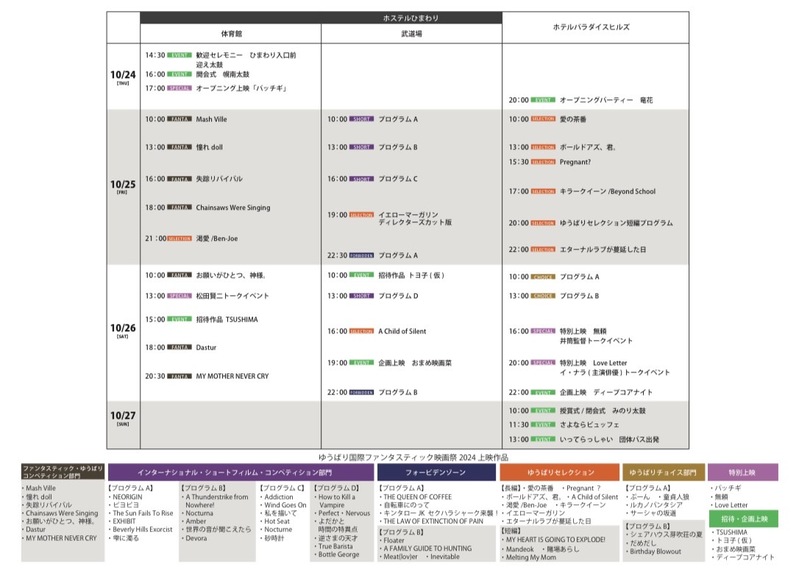Click the 13:00 いってらっしゃい 団体バス出発 entry

click(x=583, y=440)
